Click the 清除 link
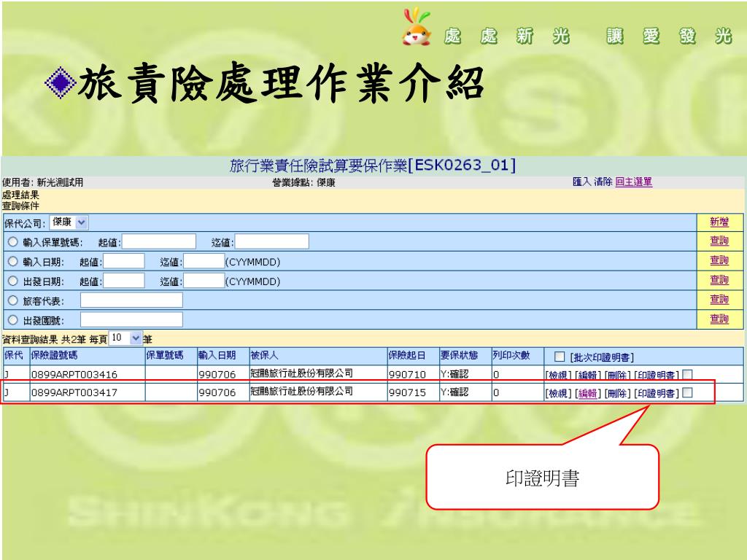The height and width of the screenshot is (560, 747). coord(603,182)
